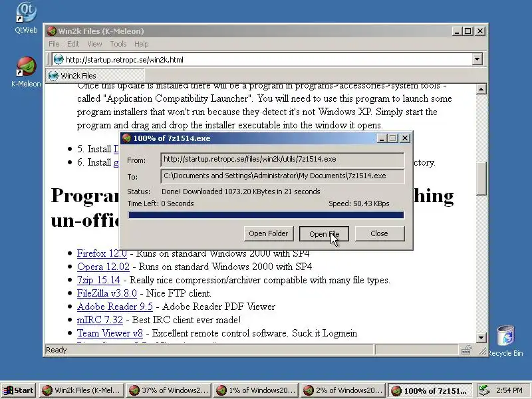This screenshot has width=532, height=399.
Task: Click the system tray network icon
Action: click(x=484, y=390)
